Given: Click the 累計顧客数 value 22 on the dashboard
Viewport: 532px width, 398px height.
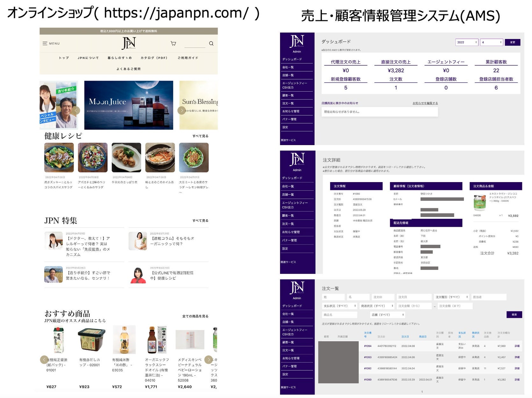Looking at the screenshot, I should click(x=496, y=70).
